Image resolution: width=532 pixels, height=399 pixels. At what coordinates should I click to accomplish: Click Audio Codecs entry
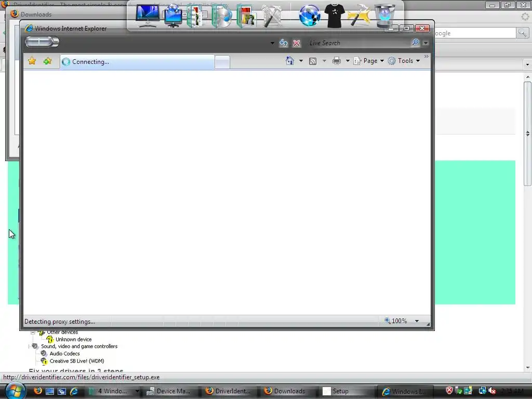point(64,353)
